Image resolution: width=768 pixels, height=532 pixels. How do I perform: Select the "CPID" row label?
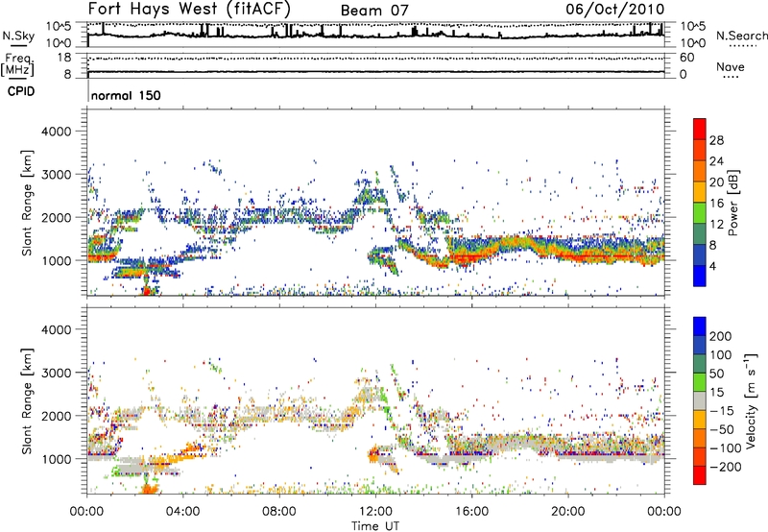pyautogui.click(x=21, y=91)
